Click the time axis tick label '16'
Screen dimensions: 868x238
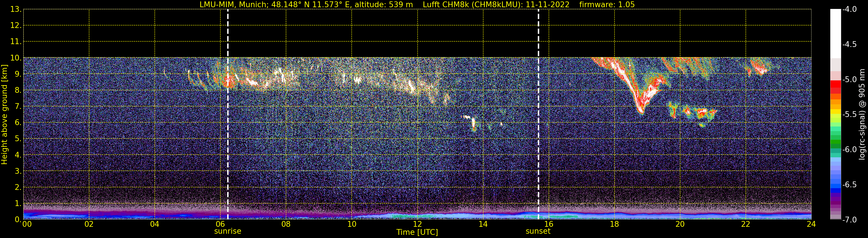[548, 224]
